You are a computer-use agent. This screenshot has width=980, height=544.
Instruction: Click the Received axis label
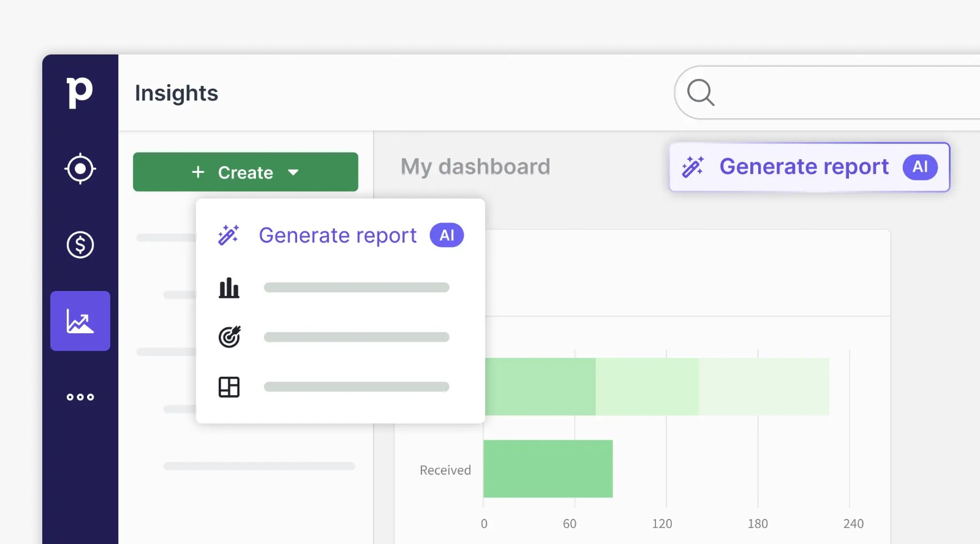[x=445, y=470]
